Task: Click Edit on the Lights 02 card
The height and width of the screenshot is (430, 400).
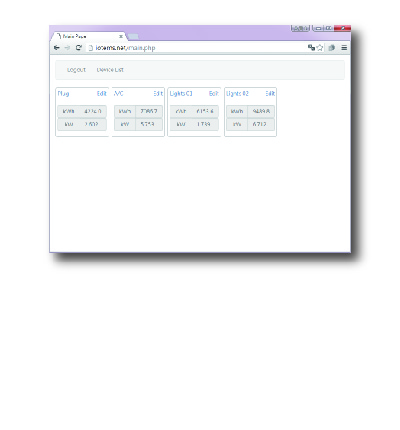Action: point(270,94)
